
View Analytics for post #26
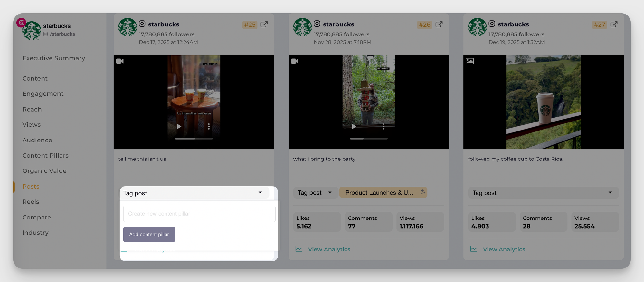pyautogui.click(x=329, y=249)
